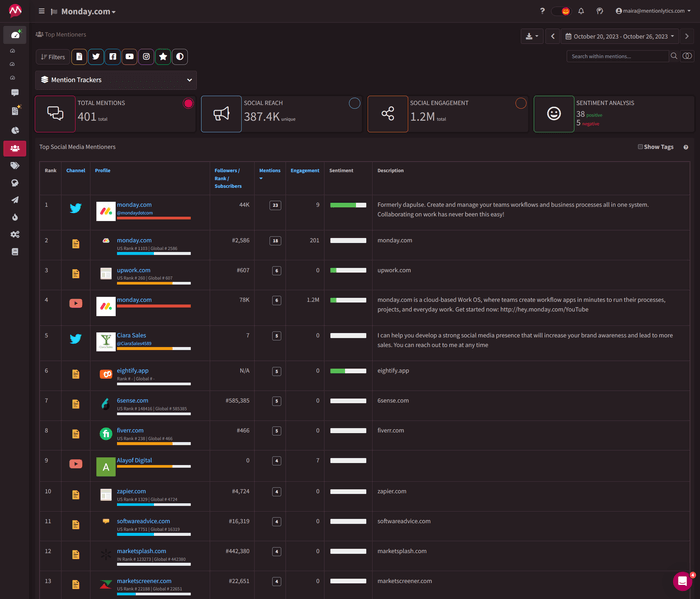The width and height of the screenshot is (700, 599).
Task: Open the Top Mentioners people sidebar icon
Action: [x=15, y=148]
